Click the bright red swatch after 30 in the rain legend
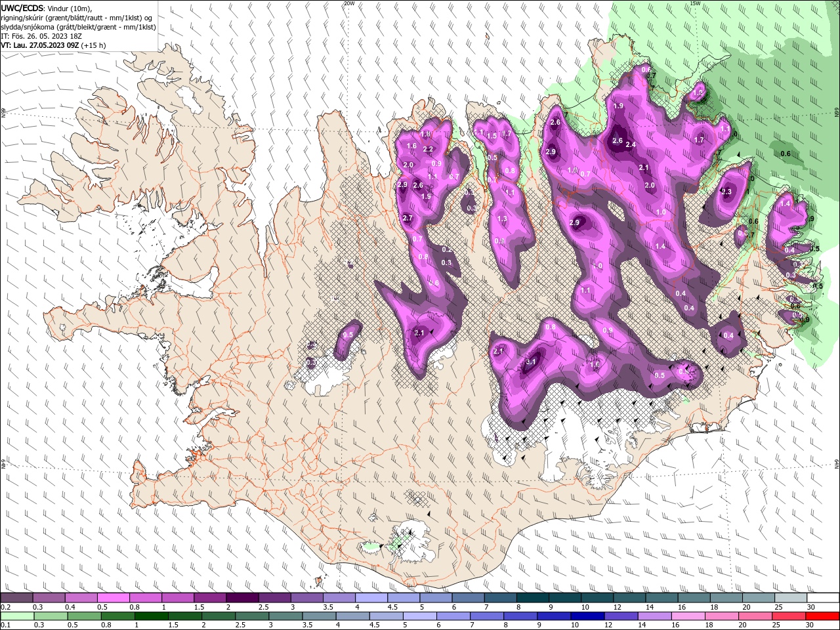The image size is (840, 630). click(x=823, y=616)
